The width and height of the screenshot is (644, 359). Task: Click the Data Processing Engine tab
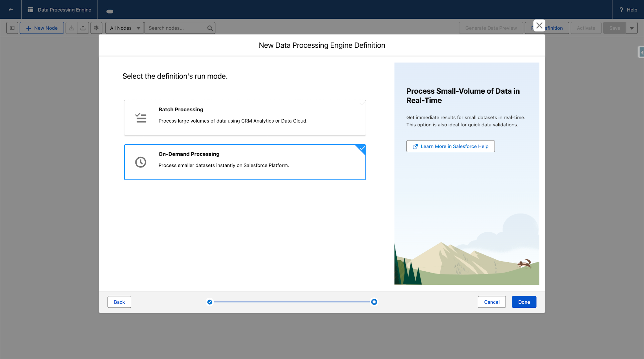59,10
